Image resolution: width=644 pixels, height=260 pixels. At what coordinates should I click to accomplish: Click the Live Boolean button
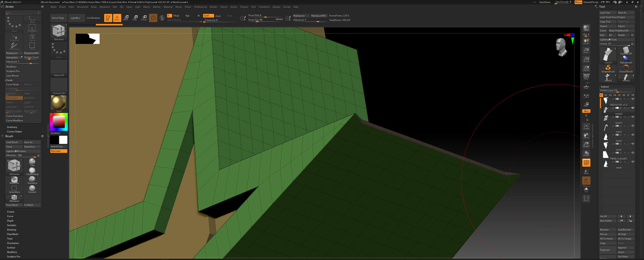click(x=93, y=18)
